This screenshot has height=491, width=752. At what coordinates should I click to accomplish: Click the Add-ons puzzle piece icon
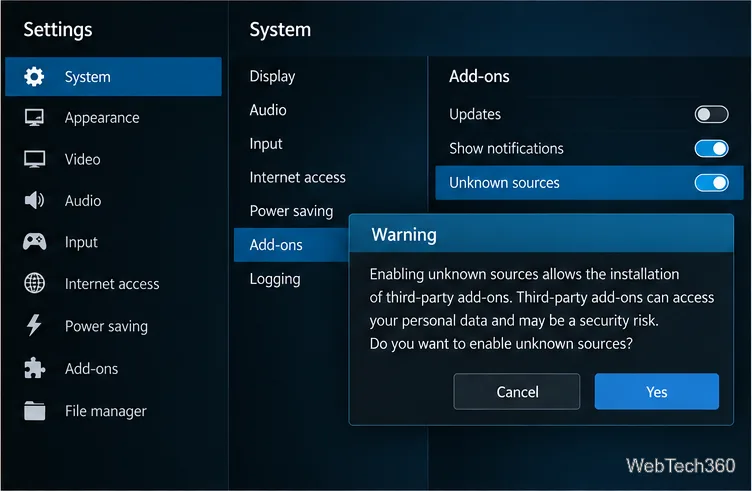click(35, 368)
